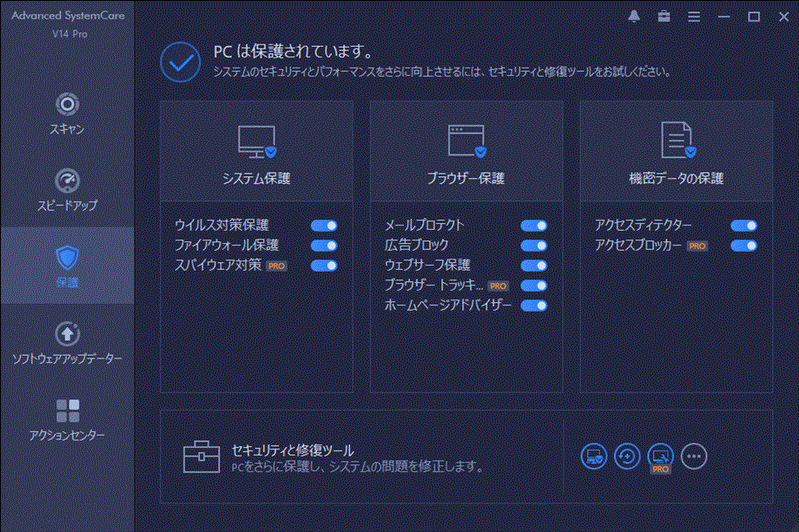Image resolution: width=799 pixels, height=532 pixels.
Task: Click the 機密データの保護 document icon
Action: (x=677, y=140)
